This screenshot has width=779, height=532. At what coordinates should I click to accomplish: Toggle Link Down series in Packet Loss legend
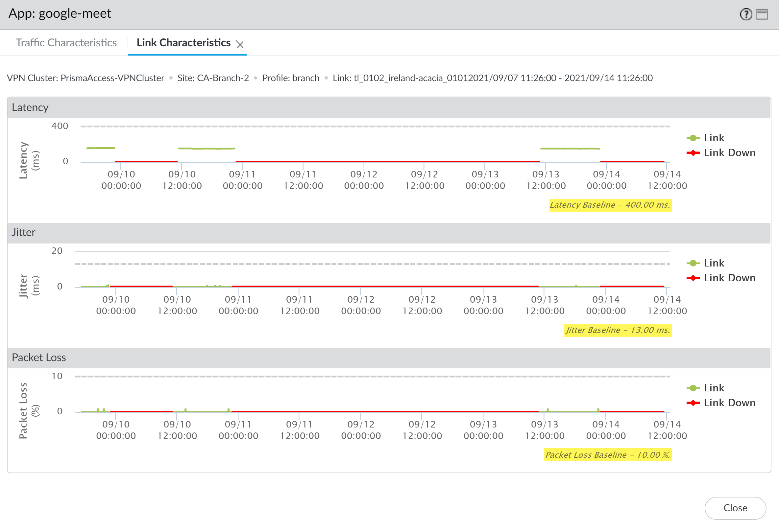pyautogui.click(x=729, y=403)
